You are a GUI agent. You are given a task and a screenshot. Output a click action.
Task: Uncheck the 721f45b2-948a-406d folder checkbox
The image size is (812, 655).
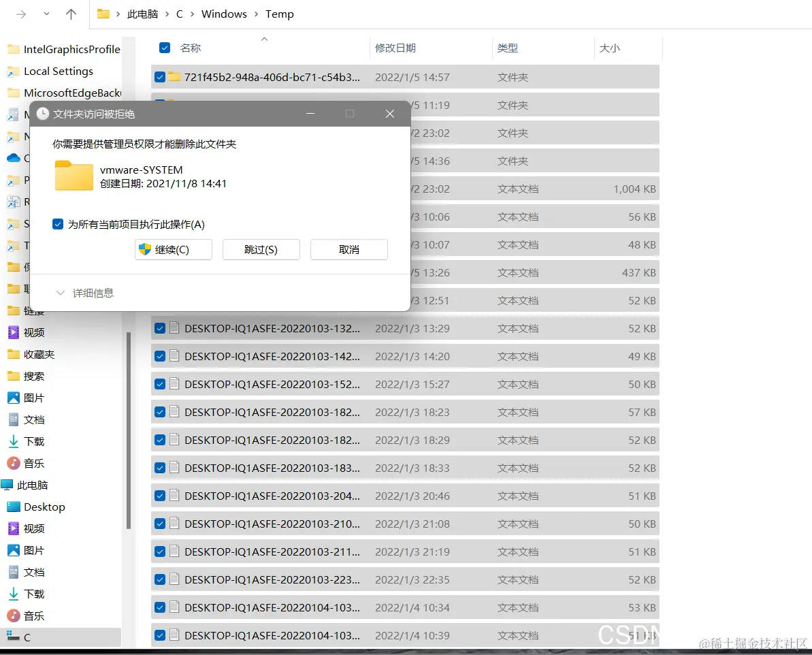pos(160,77)
